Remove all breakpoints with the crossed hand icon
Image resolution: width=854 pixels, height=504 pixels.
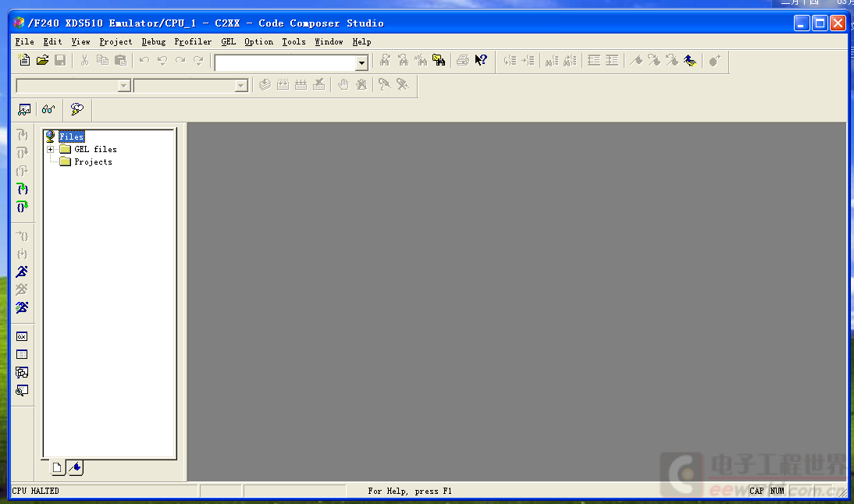(361, 85)
